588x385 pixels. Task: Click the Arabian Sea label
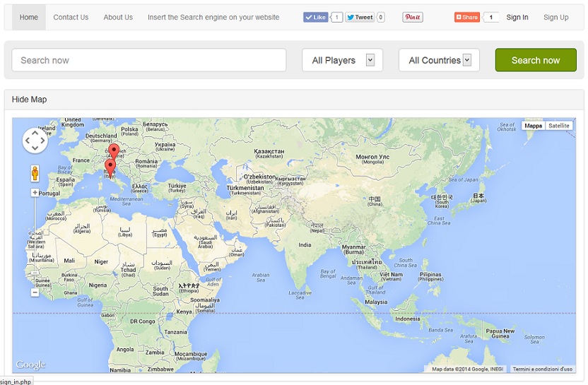click(x=261, y=277)
